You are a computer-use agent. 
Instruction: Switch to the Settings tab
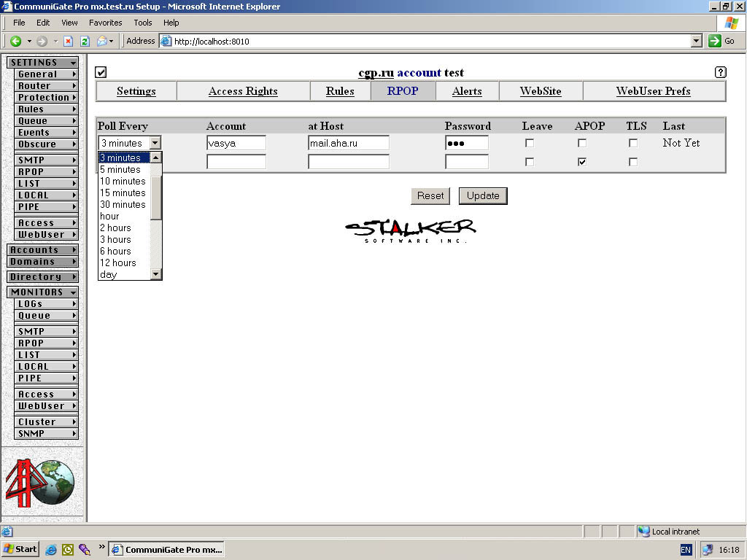(x=136, y=91)
